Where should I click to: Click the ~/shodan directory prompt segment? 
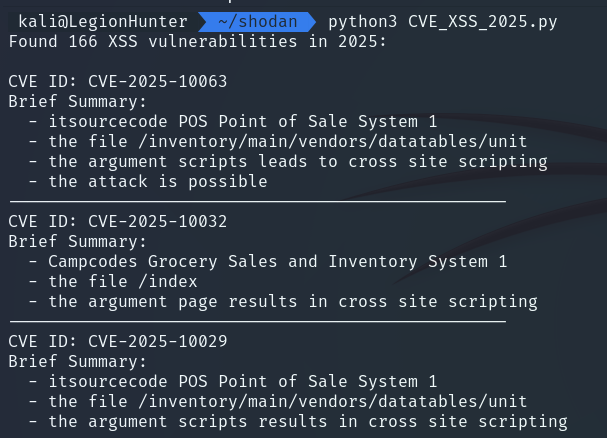[x=257, y=22]
